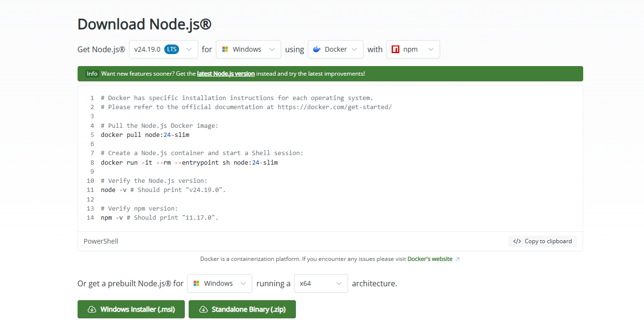Click the 'docker run -it --rm' command line
The height and width of the screenshot is (326, 644).
189,162
